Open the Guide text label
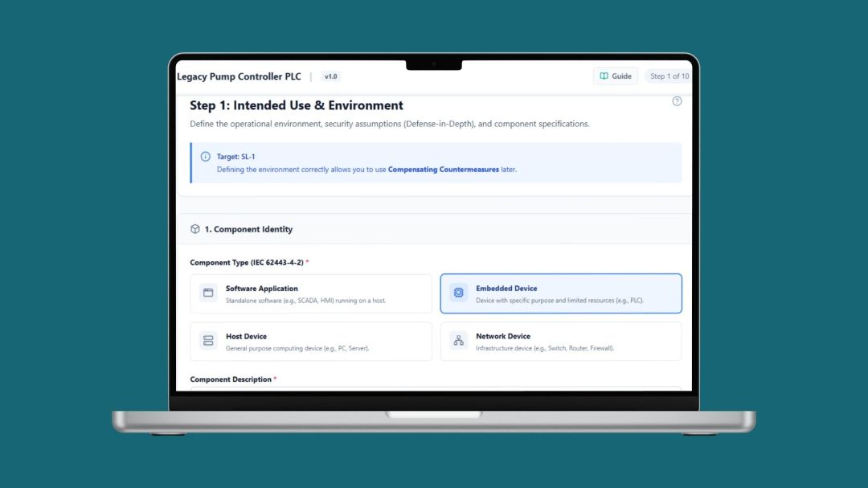868x488 pixels. click(621, 76)
